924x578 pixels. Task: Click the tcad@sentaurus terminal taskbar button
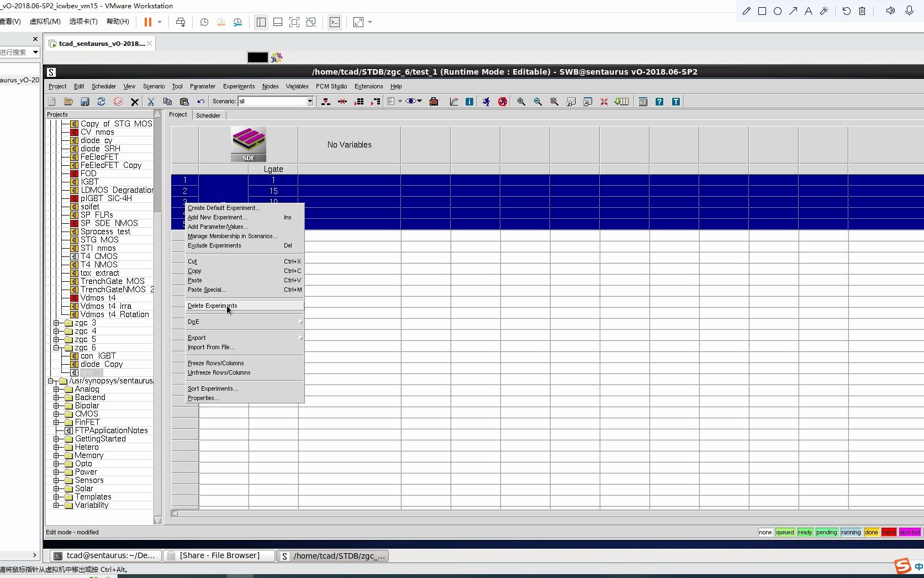(x=107, y=556)
